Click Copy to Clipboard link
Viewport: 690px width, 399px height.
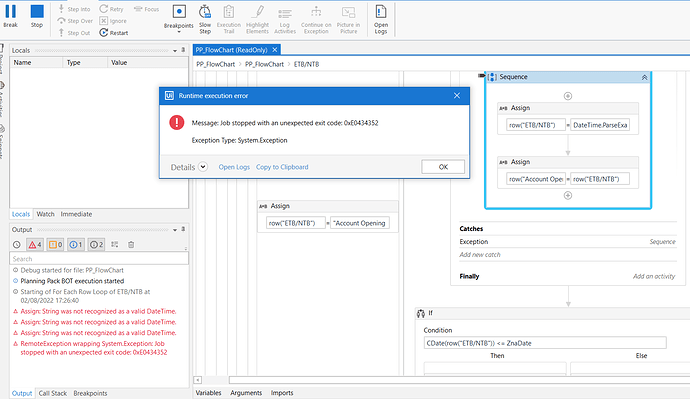pos(282,167)
